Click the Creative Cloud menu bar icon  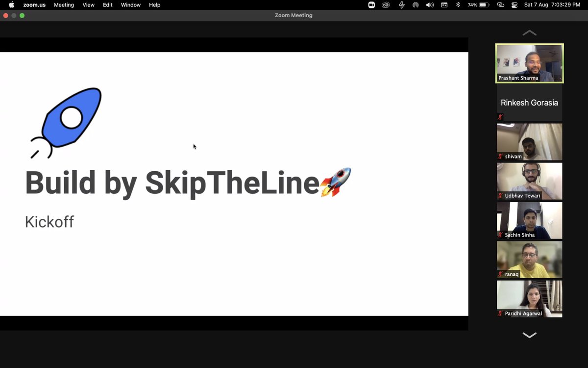coord(386,5)
